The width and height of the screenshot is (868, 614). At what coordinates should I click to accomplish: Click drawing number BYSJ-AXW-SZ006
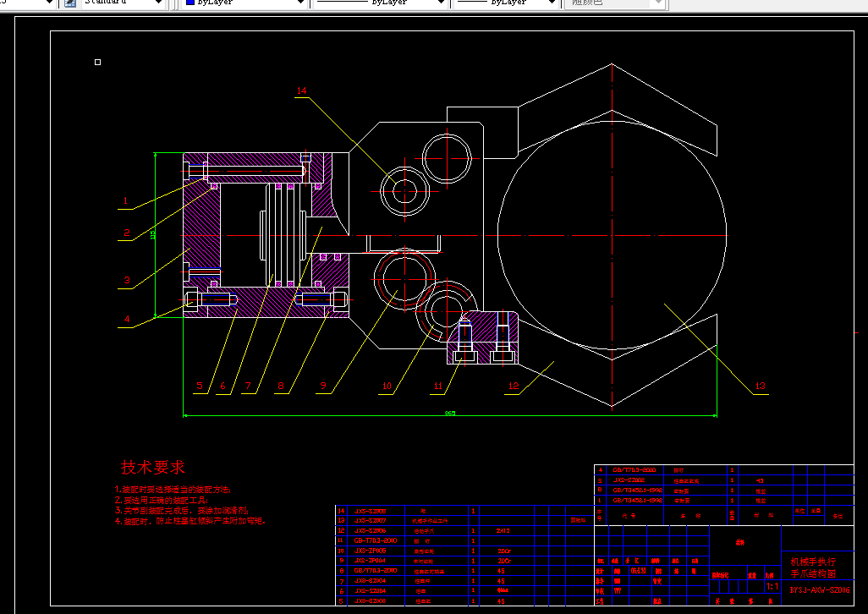click(x=819, y=590)
